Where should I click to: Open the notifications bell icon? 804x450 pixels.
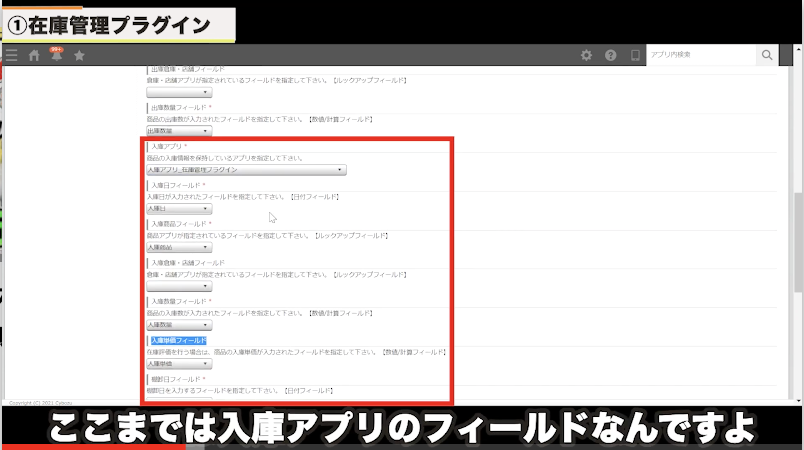click(x=56, y=55)
